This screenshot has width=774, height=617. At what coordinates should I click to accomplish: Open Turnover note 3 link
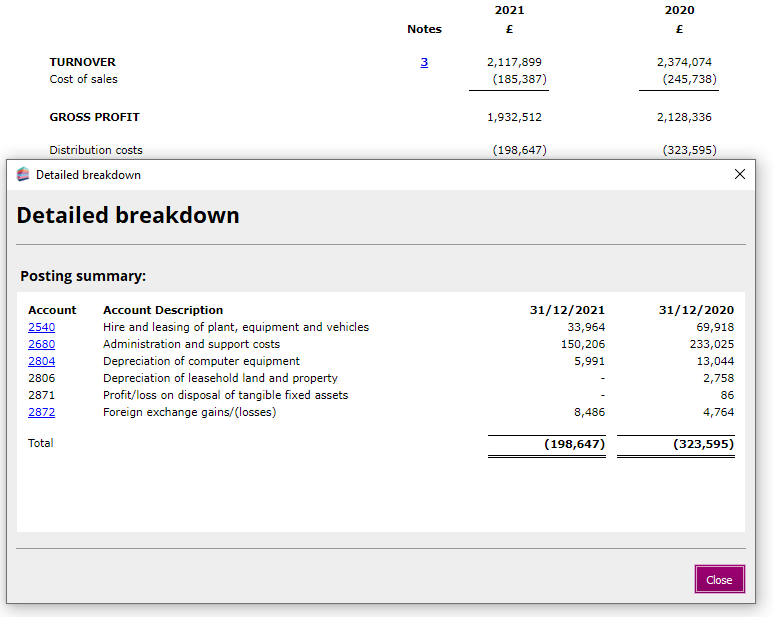click(424, 62)
